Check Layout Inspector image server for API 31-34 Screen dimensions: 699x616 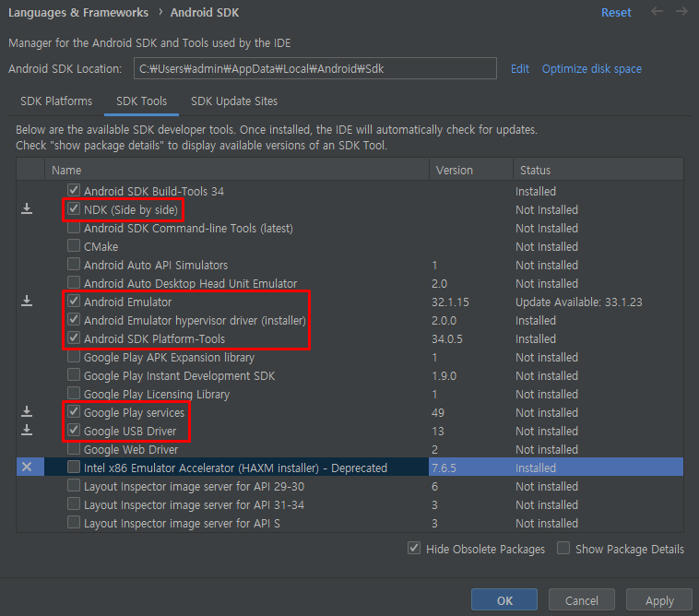pyautogui.click(x=74, y=503)
